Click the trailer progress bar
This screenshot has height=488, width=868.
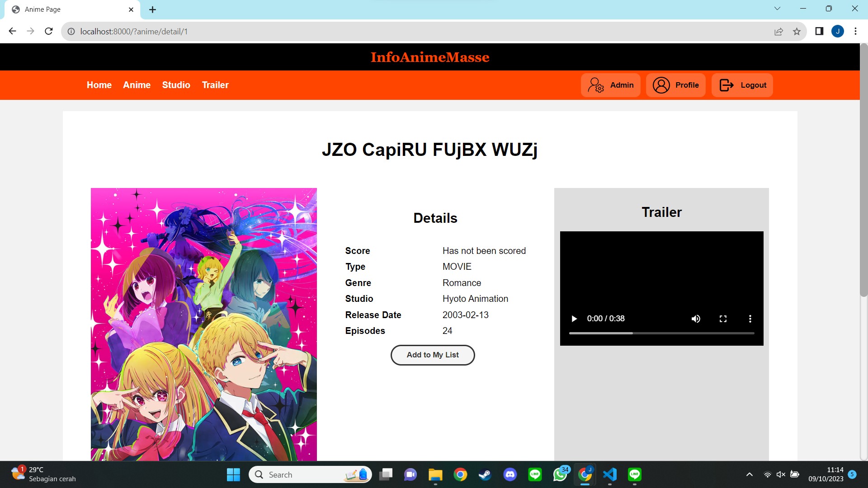point(661,333)
